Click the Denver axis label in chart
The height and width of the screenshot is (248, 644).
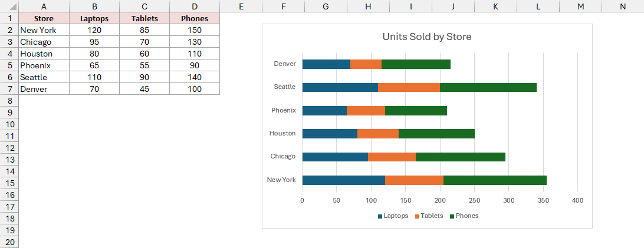click(285, 64)
